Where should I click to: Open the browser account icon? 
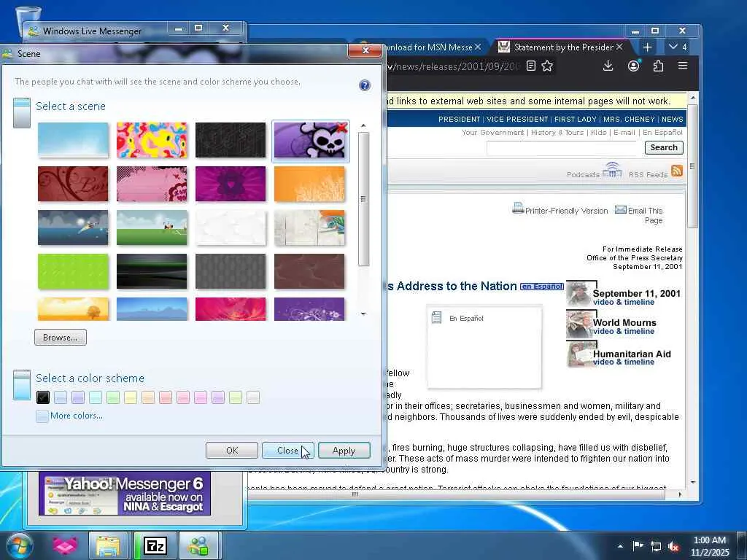634,66
